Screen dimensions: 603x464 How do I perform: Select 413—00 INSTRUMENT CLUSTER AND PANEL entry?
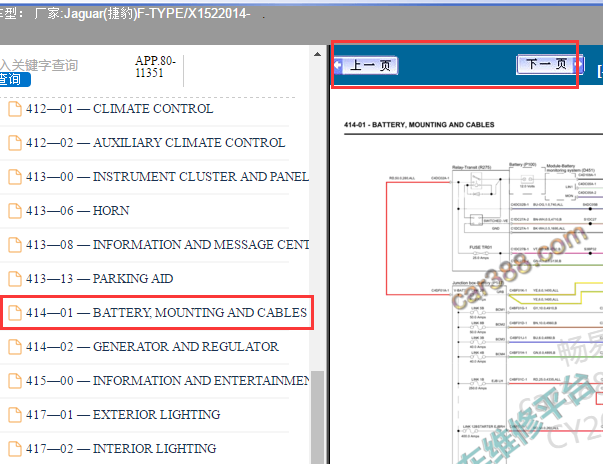coord(167,177)
